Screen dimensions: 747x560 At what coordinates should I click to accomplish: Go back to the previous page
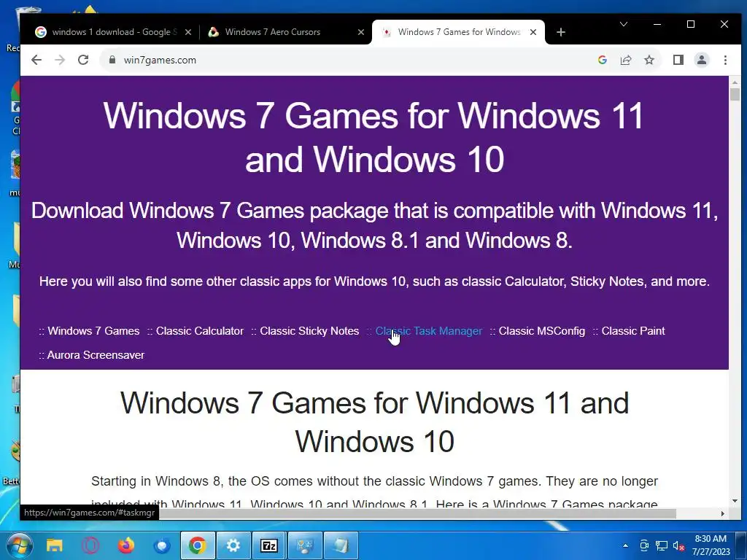pyautogui.click(x=36, y=60)
